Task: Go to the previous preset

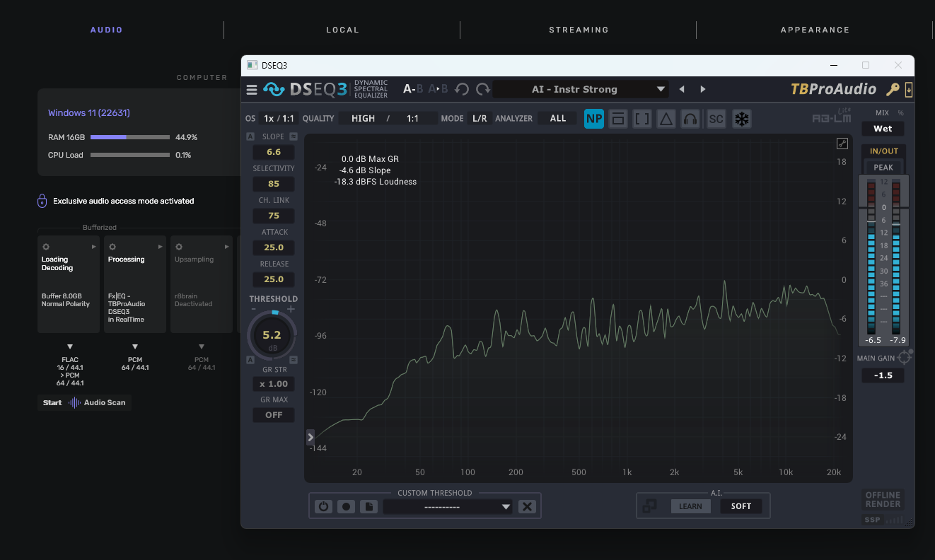Action: pos(682,89)
